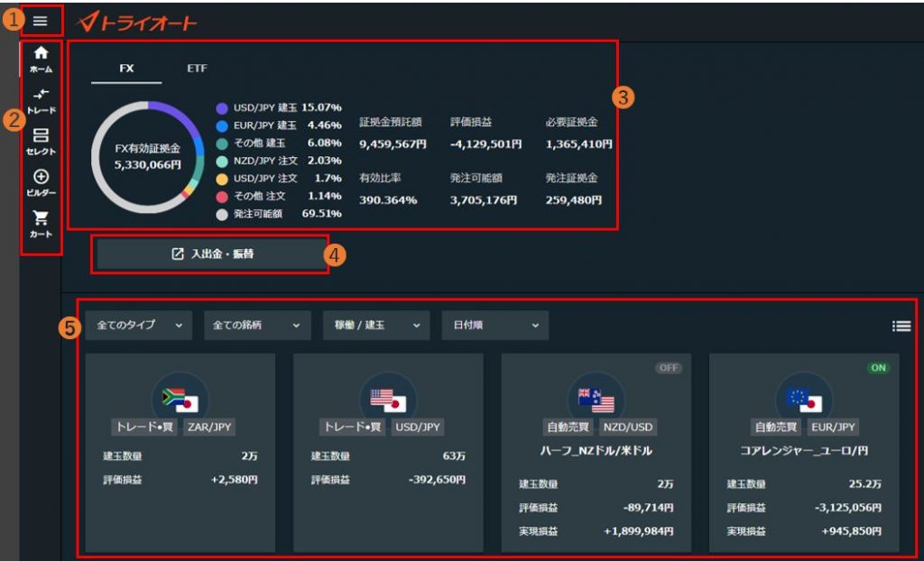Toggle the OFF switch on ハーフ_NZドル/米ドル
The width and height of the screenshot is (924, 561).
pos(669,368)
